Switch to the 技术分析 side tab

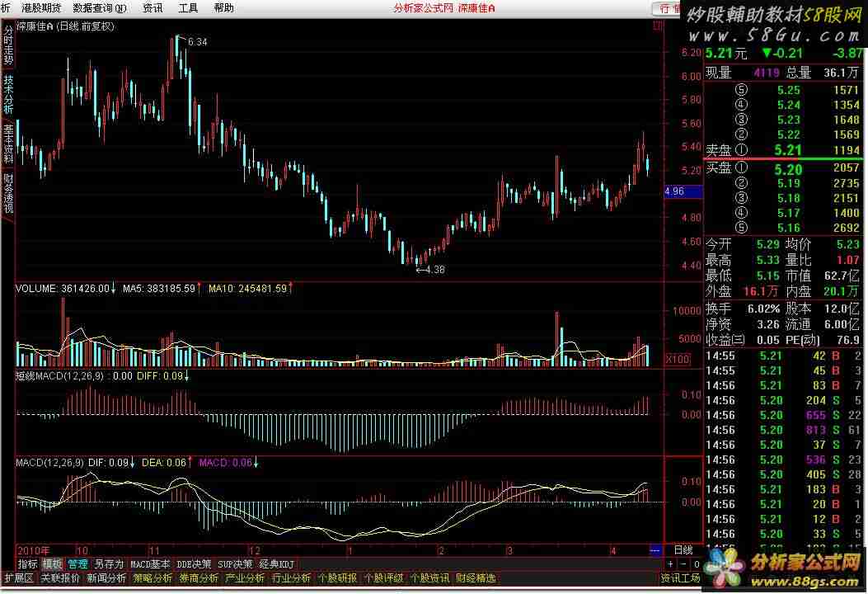click(x=8, y=93)
